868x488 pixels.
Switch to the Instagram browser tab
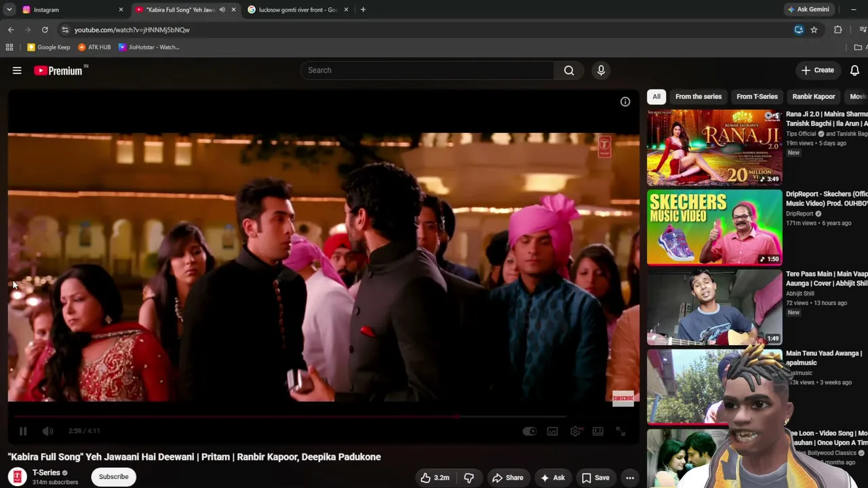68,9
